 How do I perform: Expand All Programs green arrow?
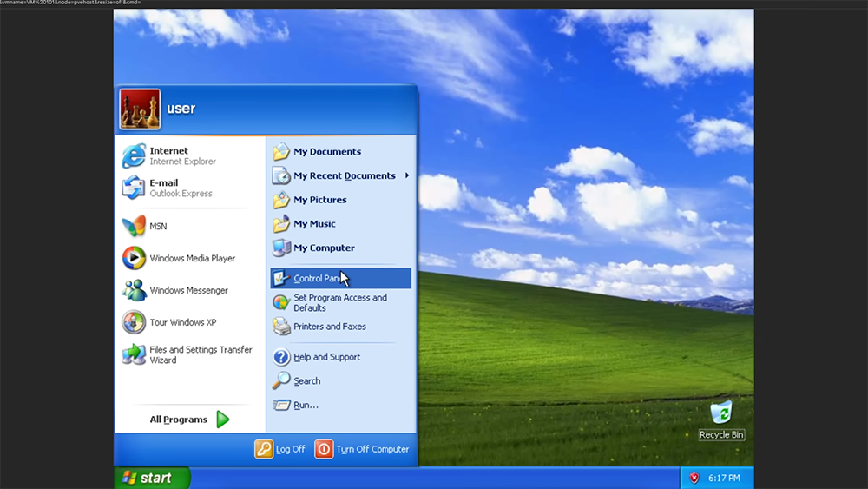pyautogui.click(x=222, y=420)
